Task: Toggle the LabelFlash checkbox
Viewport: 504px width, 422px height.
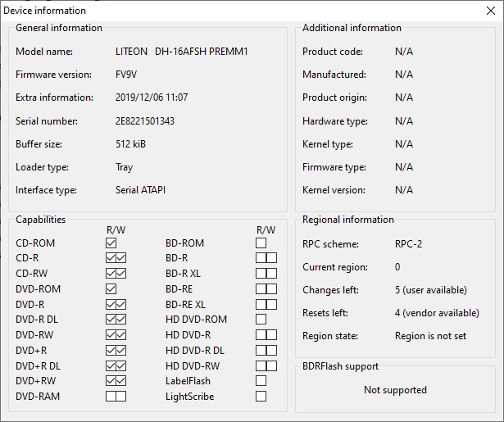Action: (261, 381)
